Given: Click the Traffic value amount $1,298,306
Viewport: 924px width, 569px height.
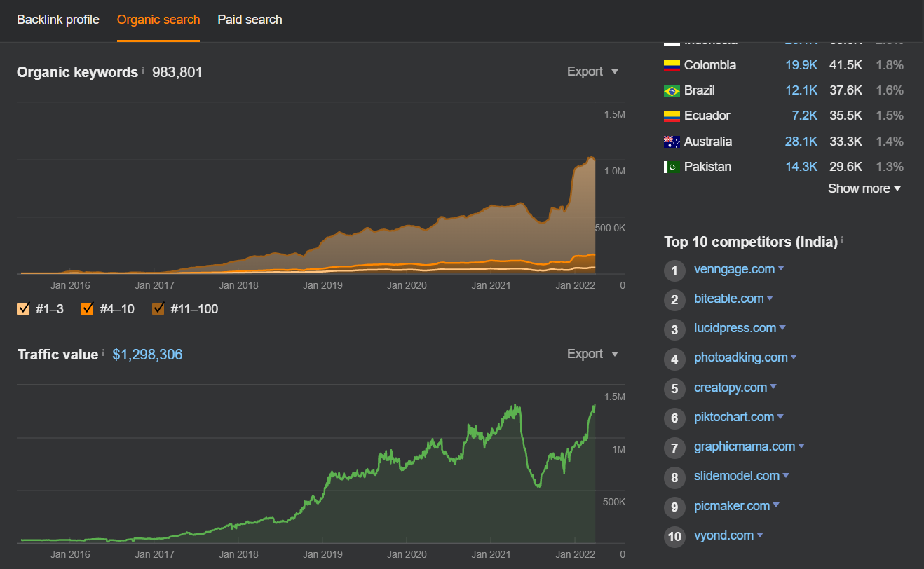Looking at the screenshot, I should click(x=147, y=355).
